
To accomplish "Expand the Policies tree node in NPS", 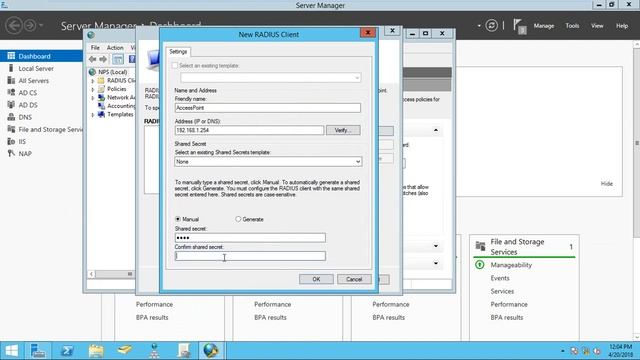I will pos(93,89).
